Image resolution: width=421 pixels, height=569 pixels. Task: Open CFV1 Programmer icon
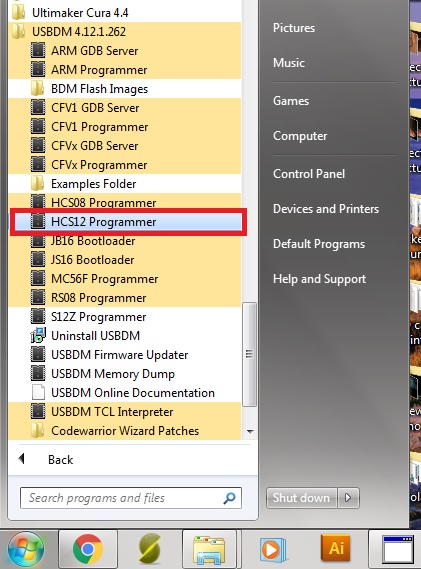point(38,126)
